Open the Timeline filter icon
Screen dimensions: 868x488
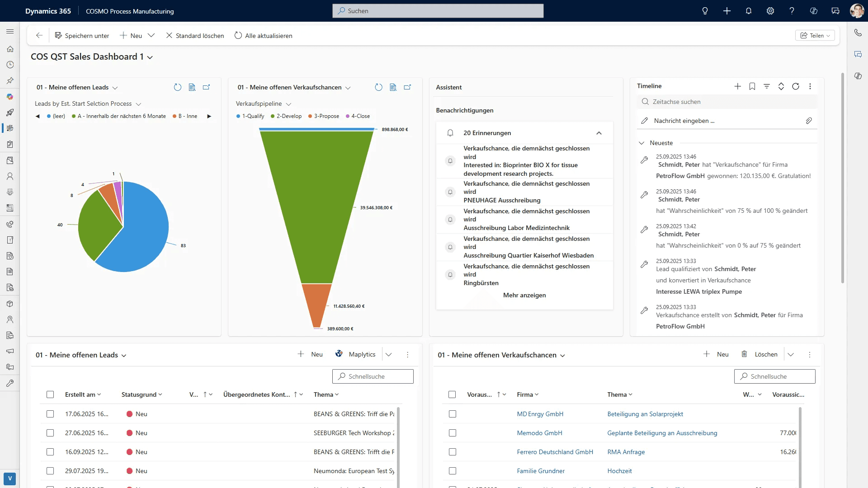(767, 86)
